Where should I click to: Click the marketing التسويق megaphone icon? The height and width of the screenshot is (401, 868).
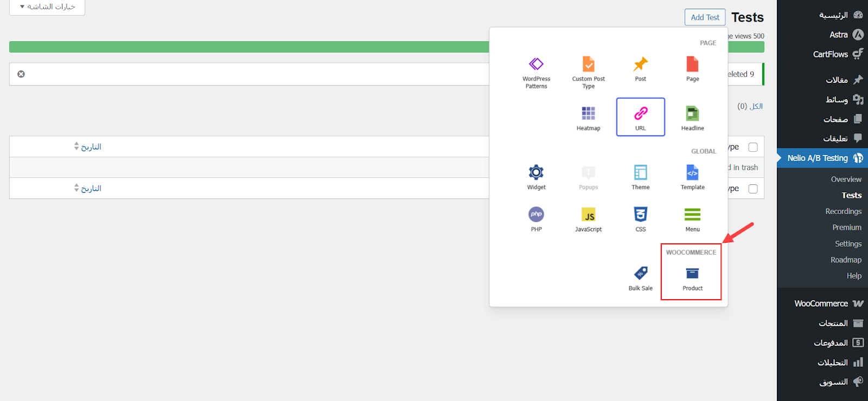(858, 381)
